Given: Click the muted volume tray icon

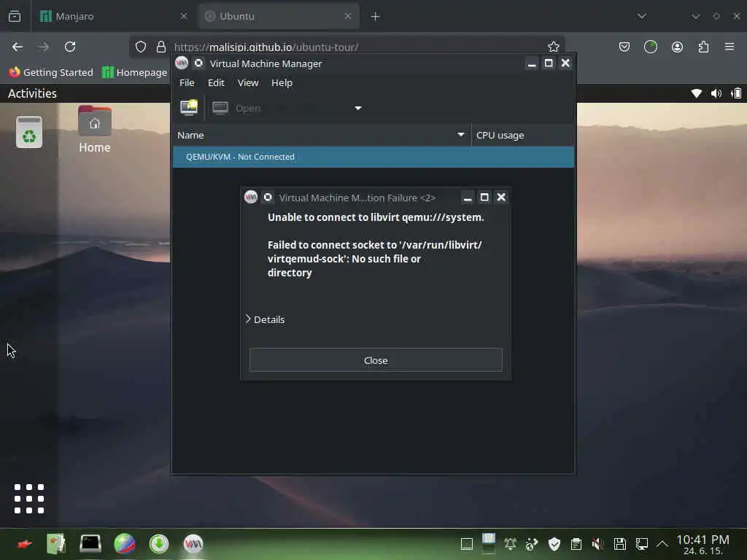Looking at the screenshot, I should click(x=597, y=544).
